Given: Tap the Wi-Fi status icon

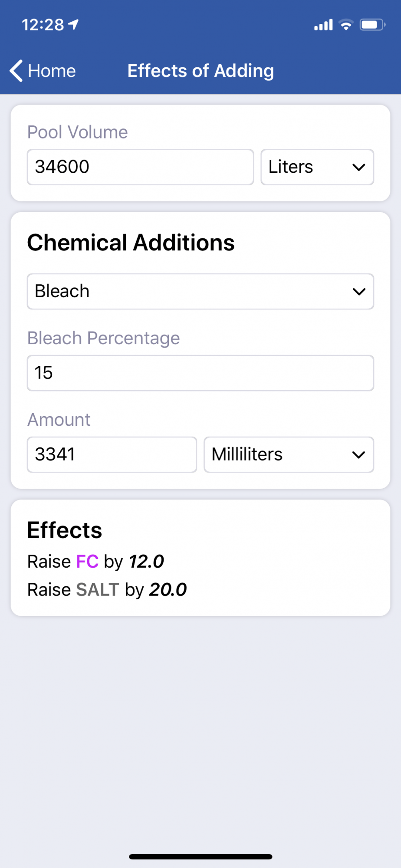Looking at the screenshot, I should pyautogui.click(x=346, y=25).
